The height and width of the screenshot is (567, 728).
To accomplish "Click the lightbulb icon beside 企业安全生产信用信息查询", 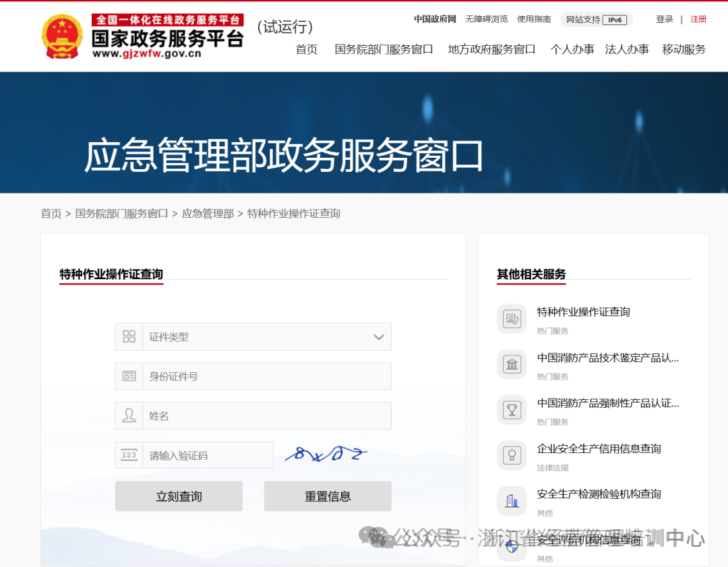I will [512, 455].
